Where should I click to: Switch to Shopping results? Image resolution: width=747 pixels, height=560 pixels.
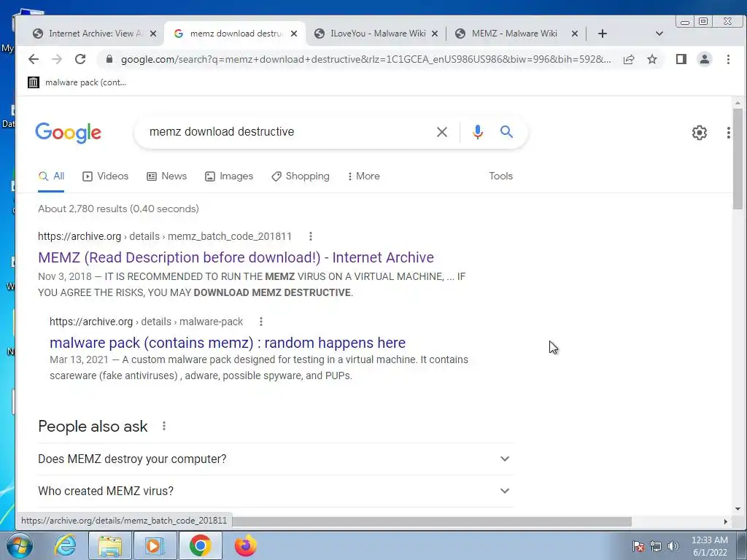coord(300,176)
